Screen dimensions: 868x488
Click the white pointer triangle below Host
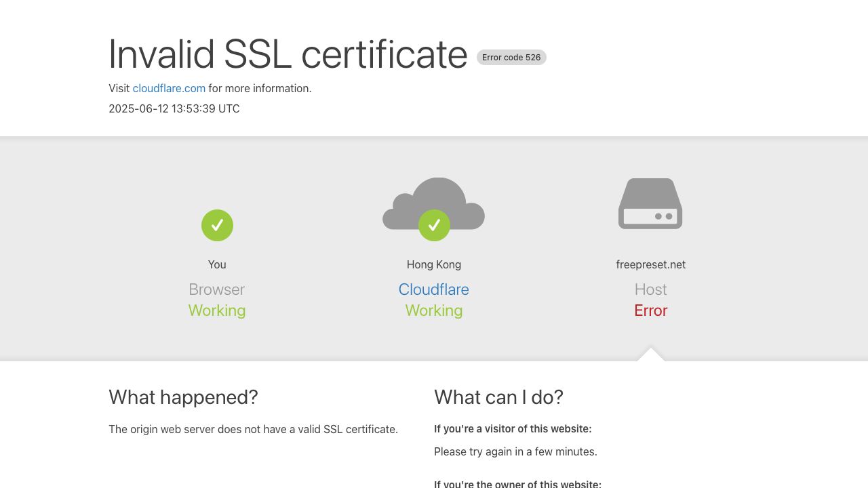coord(651,355)
